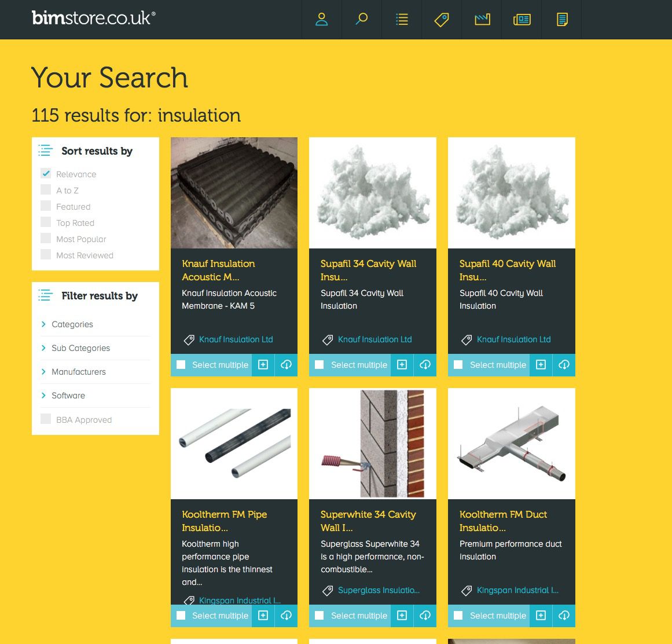The height and width of the screenshot is (644, 672).
Task: Open the news icon in the top navigation
Action: click(521, 19)
